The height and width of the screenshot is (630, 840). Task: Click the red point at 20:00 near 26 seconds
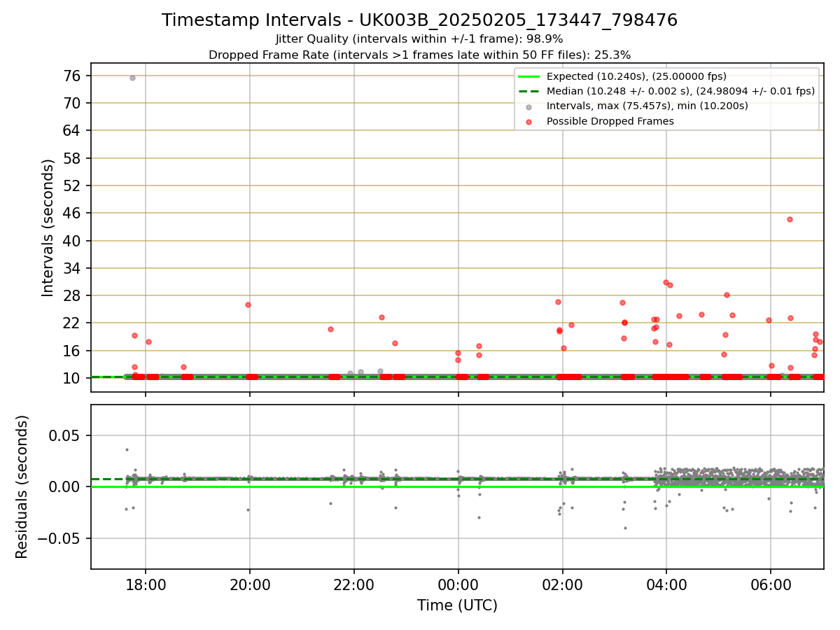(x=248, y=304)
